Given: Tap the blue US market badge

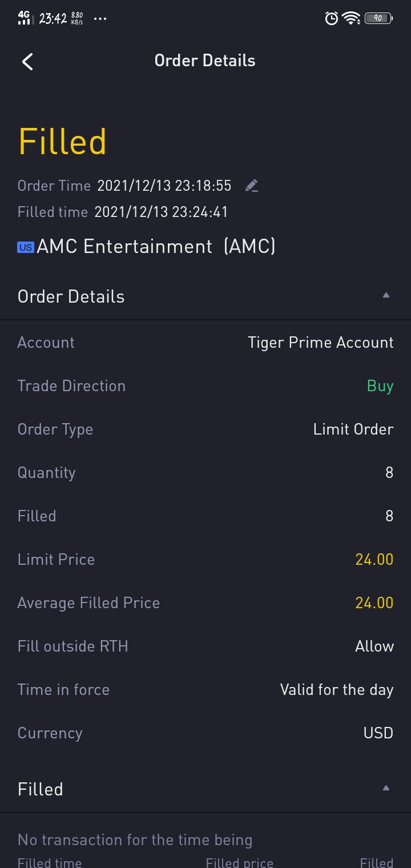Looking at the screenshot, I should (26, 247).
